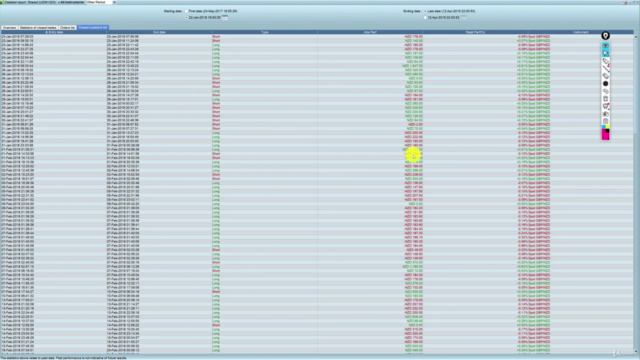Click the print icon in title bar

[624, 2]
